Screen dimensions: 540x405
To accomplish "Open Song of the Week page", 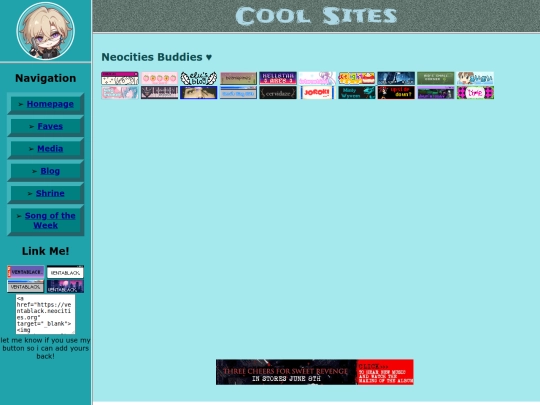I will pyautogui.click(x=49, y=220).
